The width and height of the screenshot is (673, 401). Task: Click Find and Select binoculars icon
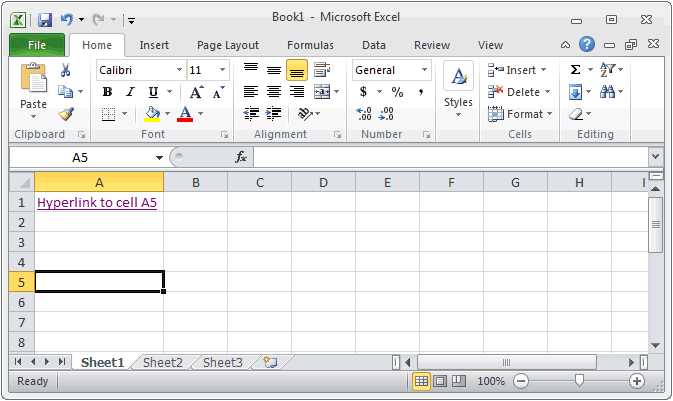[608, 91]
